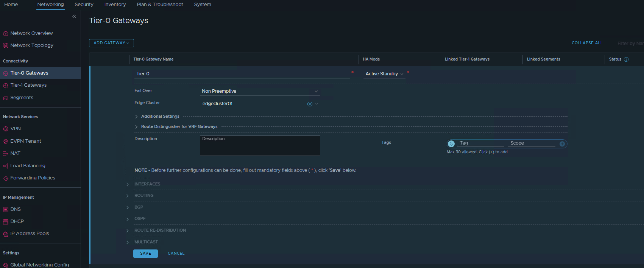Screen dimensions: 644x268
Task: Switch to the Security tab
Action: [x=84, y=5]
